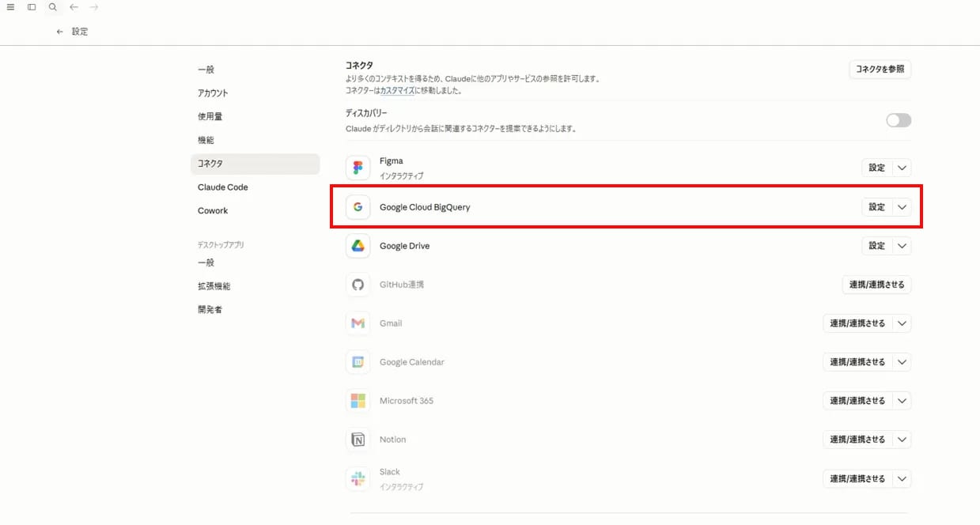Expand the Microsoft 365 dropdown chevron
The image size is (980, 525).
pyautogui.click(x=902, y=401)
